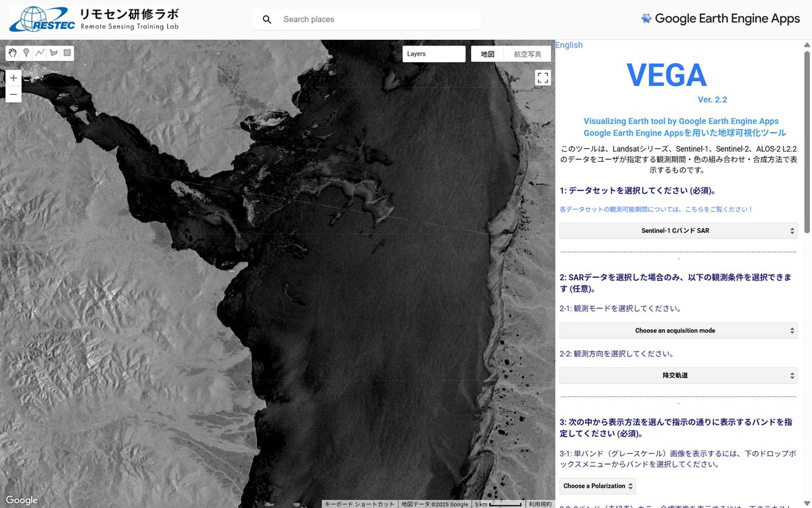Select the add marker tool
This screenshot has width=812, height=508.
point(26,53)
